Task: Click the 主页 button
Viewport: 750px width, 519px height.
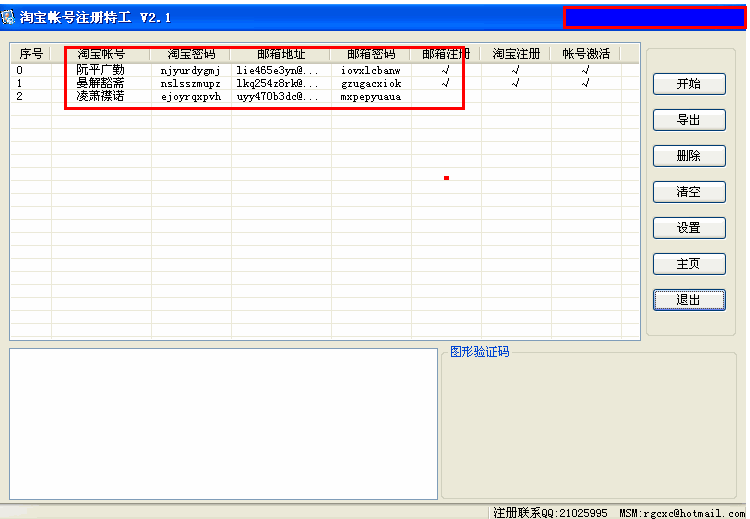Action: 689,264
